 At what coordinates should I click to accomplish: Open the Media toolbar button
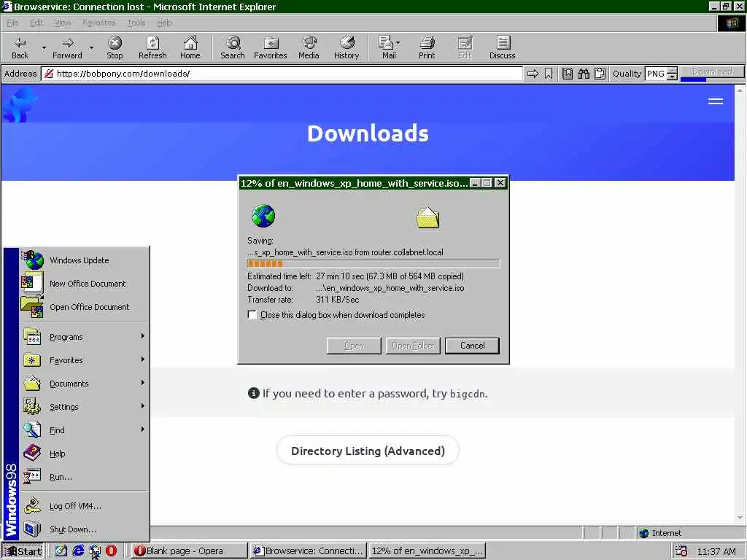pos(309,47)
